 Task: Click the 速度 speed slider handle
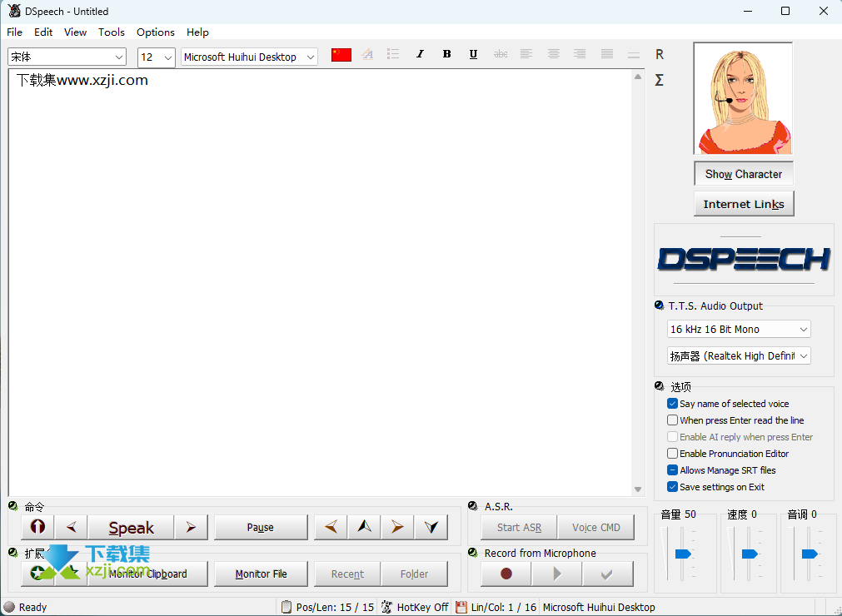[x=750, y=554]
